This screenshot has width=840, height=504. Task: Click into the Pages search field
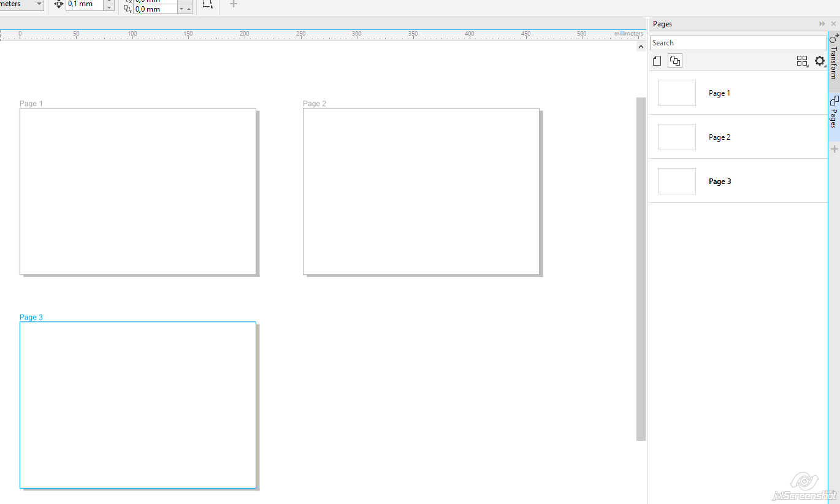[738, 43]
